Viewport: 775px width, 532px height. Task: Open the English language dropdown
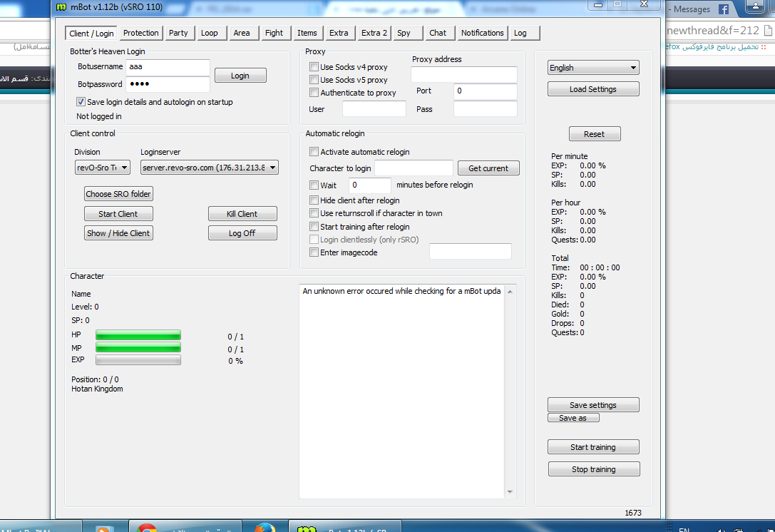point(593,68)
